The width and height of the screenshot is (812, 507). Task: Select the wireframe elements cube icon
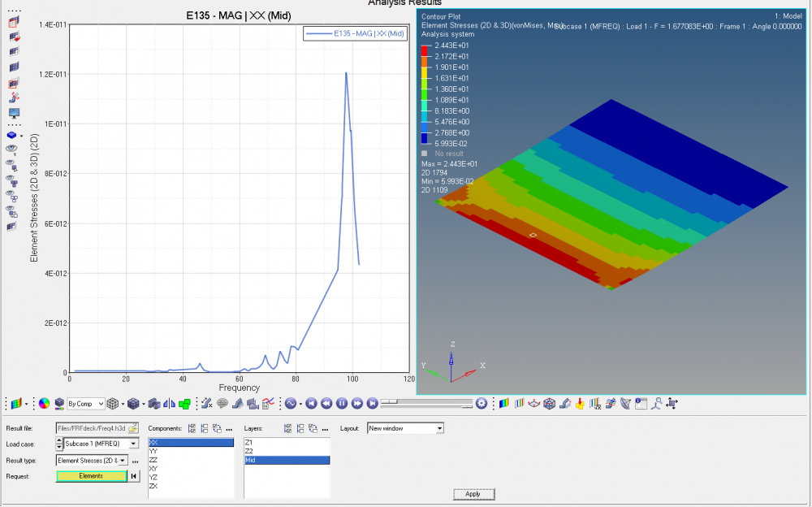coord(112,403)
